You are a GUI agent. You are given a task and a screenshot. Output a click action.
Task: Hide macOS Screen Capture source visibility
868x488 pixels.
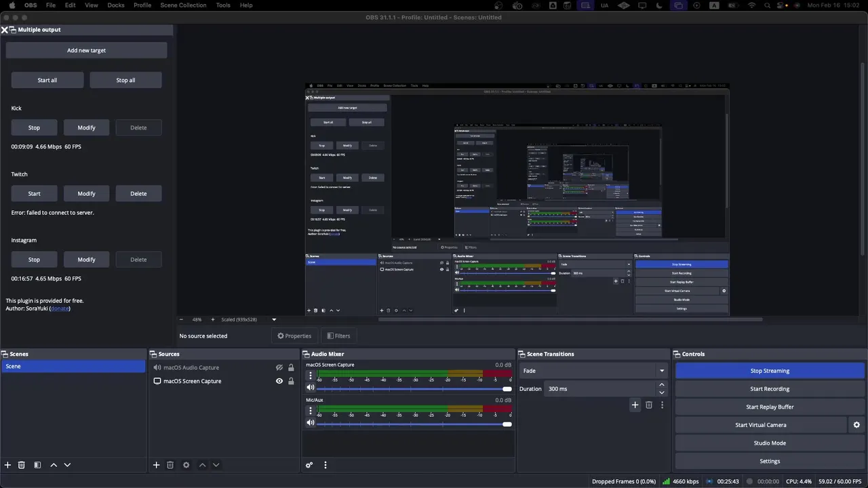click(279, 381)
